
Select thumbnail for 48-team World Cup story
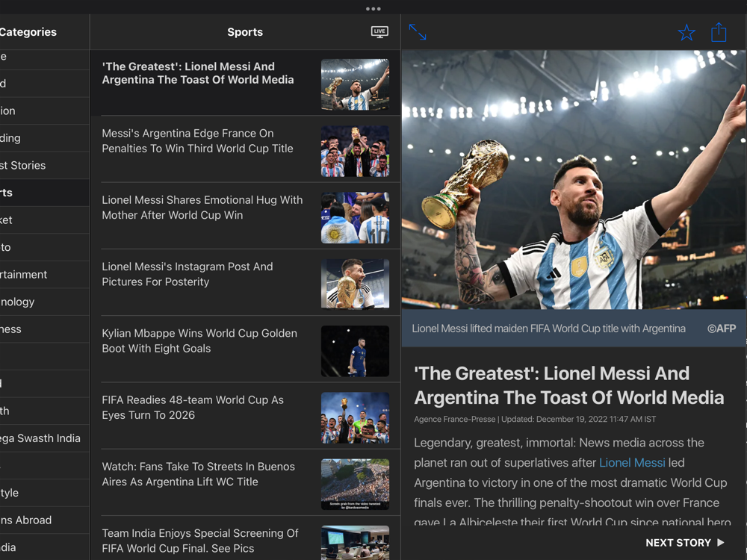[355, 418]
